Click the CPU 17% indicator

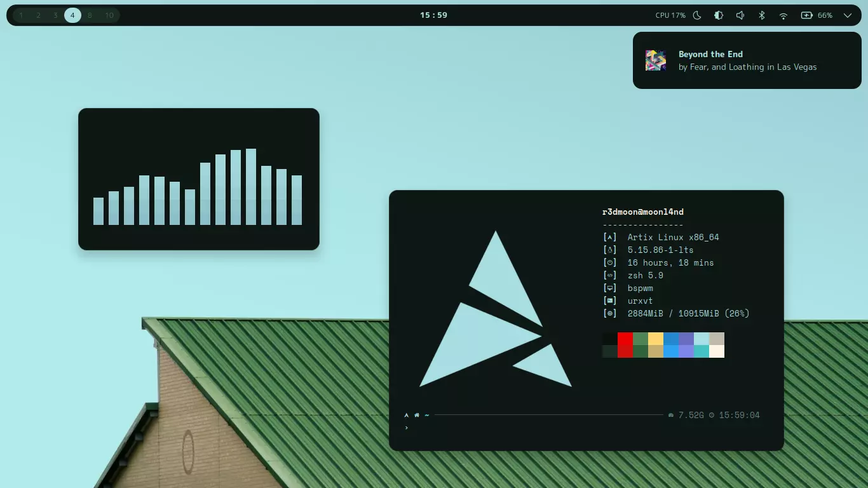click(x=670, y=15)
